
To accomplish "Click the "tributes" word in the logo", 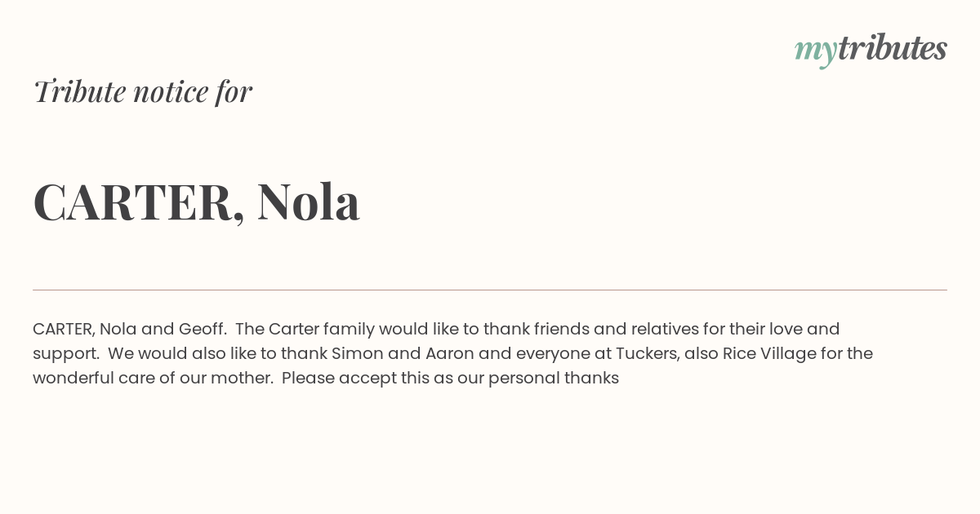I will point(893,48).
